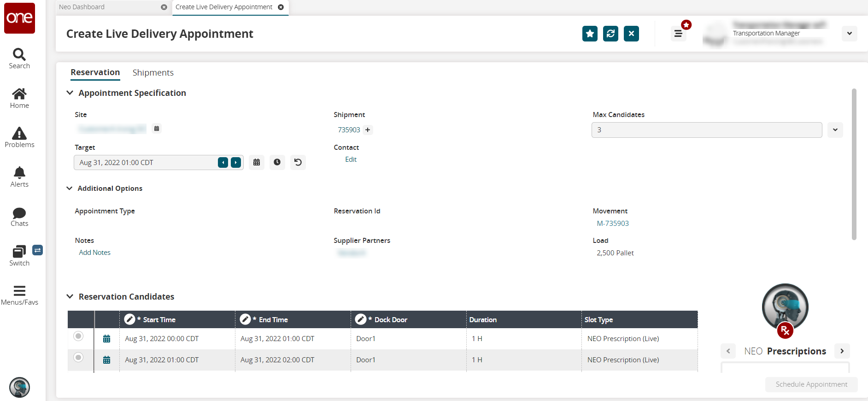868x401 pixels.
Task: Select candidate starting Aug 31, 2022 00:00 CDT
Action: pos(78,336)
